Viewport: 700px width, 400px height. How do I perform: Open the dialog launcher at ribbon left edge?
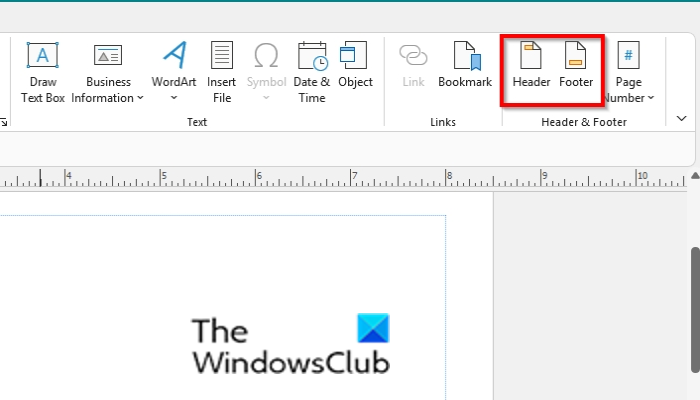pyautogui.click(x=4, y=122)
